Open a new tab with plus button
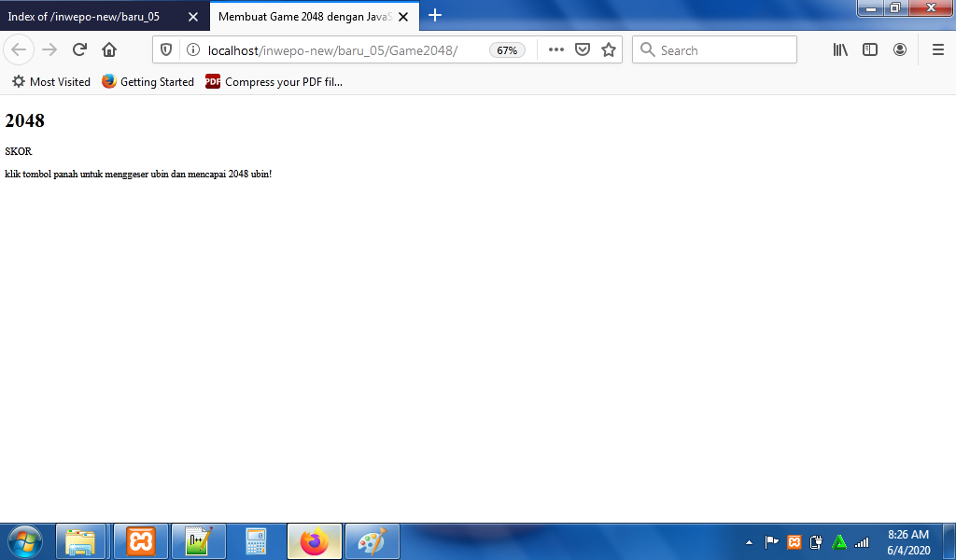The width and height of the screenshot is (956, 560). (x=435, y=15)
